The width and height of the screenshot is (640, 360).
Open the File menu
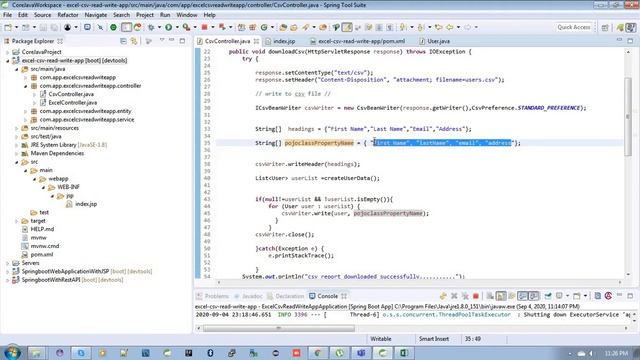[7, 15]
